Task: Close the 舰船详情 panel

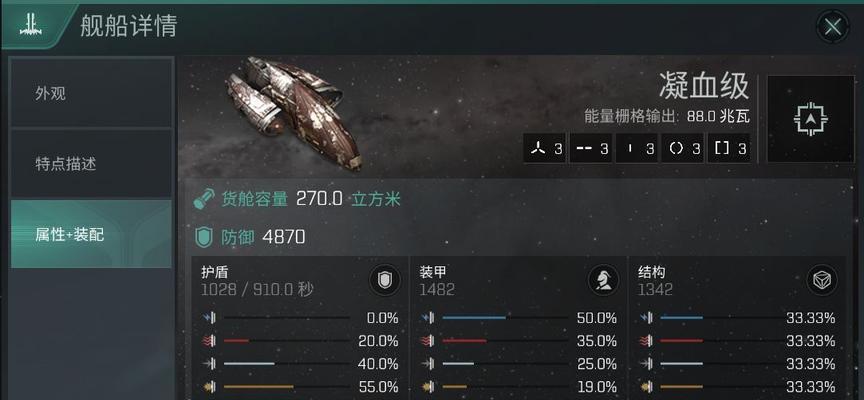Action: coord(833,26)
